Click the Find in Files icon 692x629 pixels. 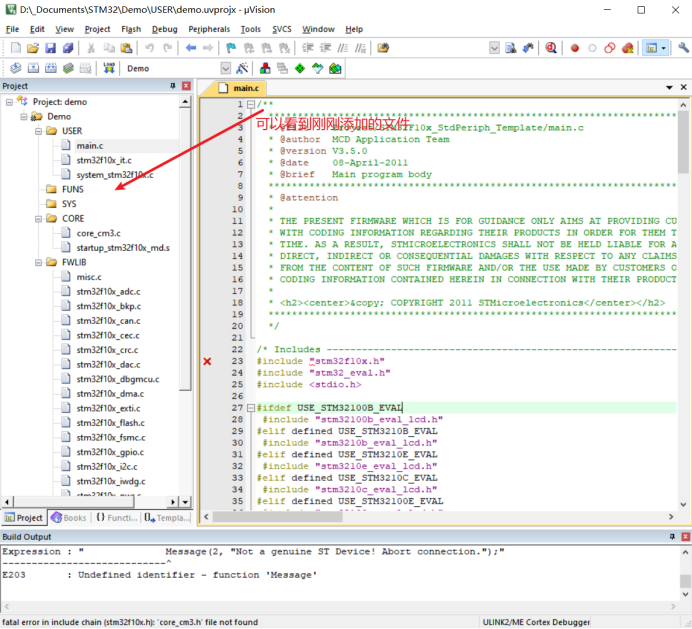511,48
